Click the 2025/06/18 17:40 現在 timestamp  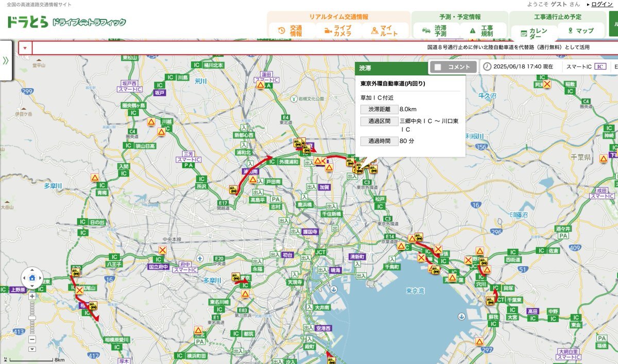click(x=523, y=66)
